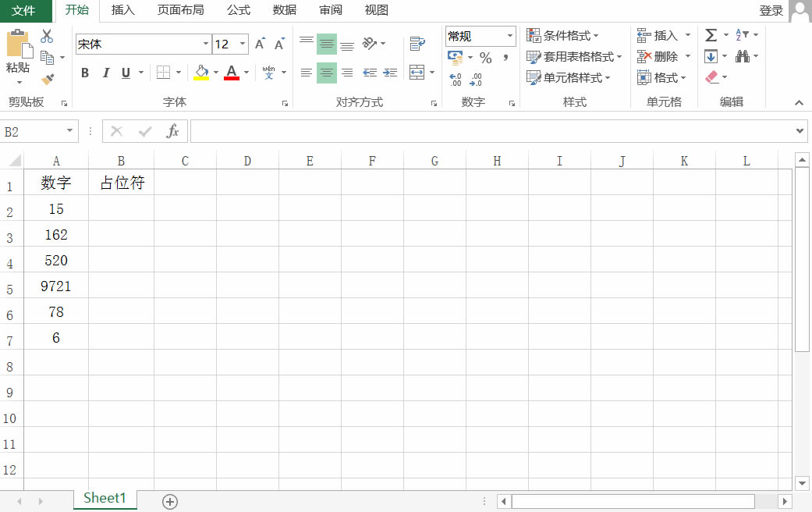The width and height of the screenshot is (812, 512).
Task: Select column B header
Action: [121, 161]
